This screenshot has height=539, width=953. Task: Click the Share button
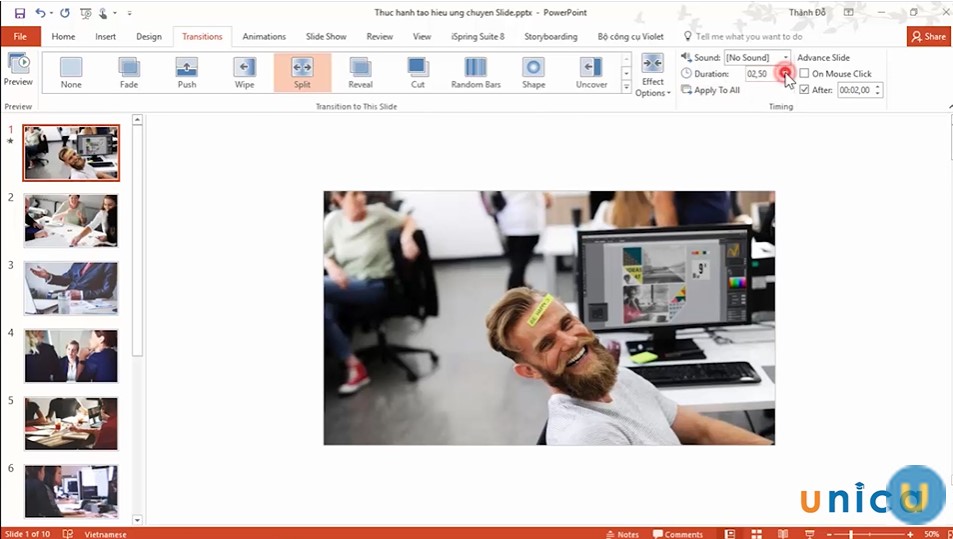pyautogui.click(x=928, y=36)
